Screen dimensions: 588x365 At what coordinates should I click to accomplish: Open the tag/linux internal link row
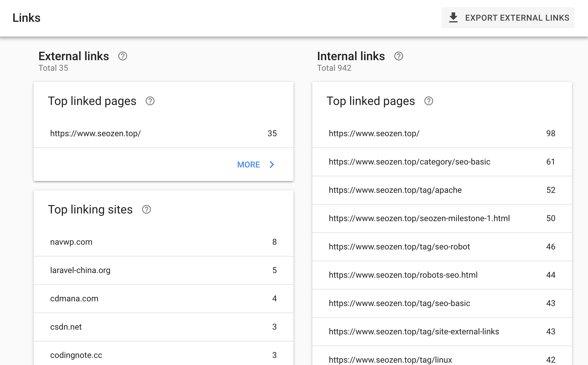tap(442, 356)
